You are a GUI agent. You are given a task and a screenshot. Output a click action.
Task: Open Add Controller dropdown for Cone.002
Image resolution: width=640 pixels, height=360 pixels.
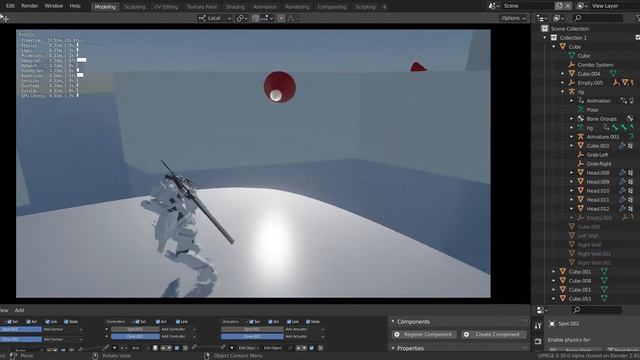(179, 337)
